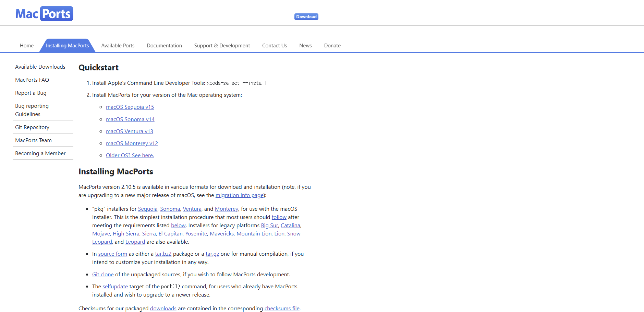Open macOS Sonoma v14 quickstart link
The image size is (644, 312).
tap(130, 119)
